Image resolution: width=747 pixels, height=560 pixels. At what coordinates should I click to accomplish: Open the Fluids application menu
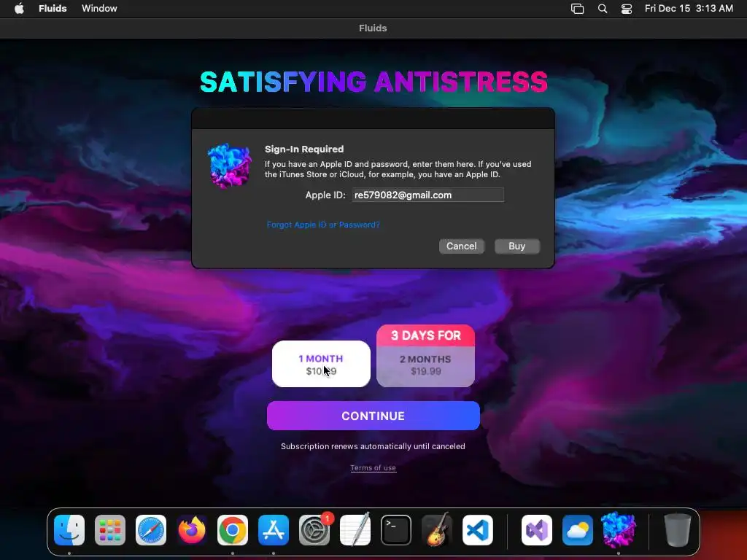53,9
